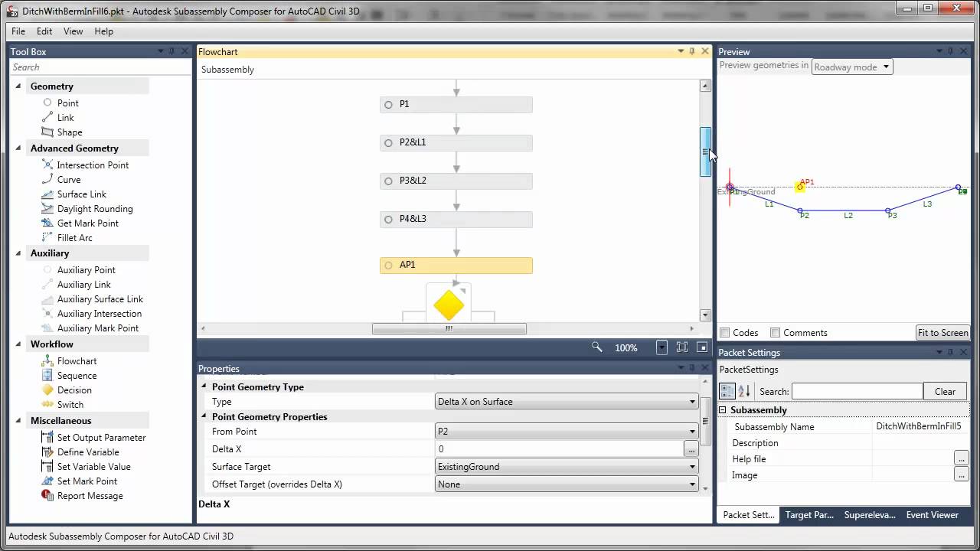Open the Roadway mode preview dropdown
Image resolution: width=980 pixels, height=551 pixels.
(x=852, y=67)
